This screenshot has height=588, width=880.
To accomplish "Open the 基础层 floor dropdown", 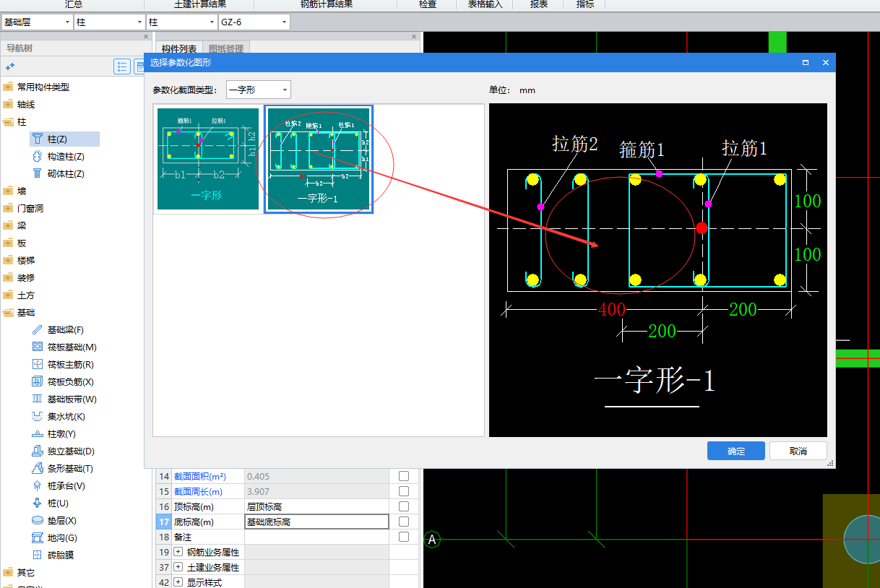I will coord(37,22).
